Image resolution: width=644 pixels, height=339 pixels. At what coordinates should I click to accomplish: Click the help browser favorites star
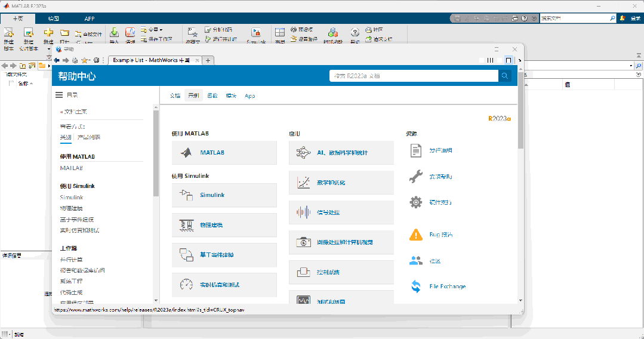click(x=84, y=60)
